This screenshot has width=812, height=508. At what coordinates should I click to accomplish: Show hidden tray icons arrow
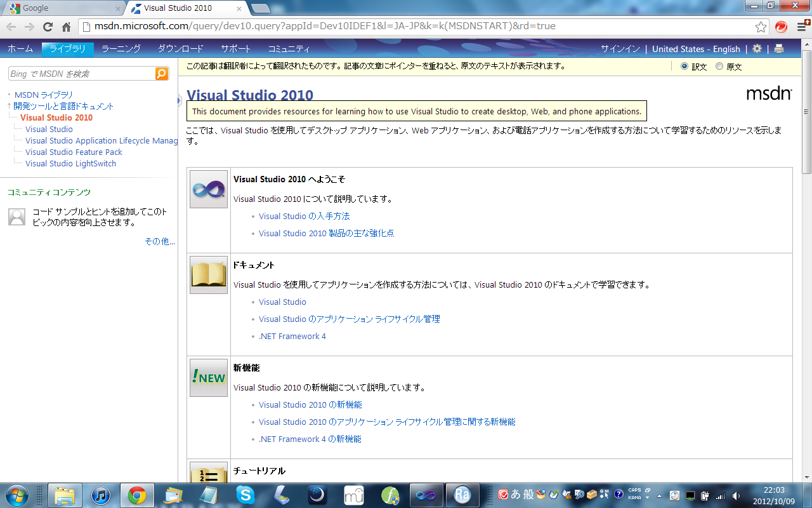click(659, 496)
